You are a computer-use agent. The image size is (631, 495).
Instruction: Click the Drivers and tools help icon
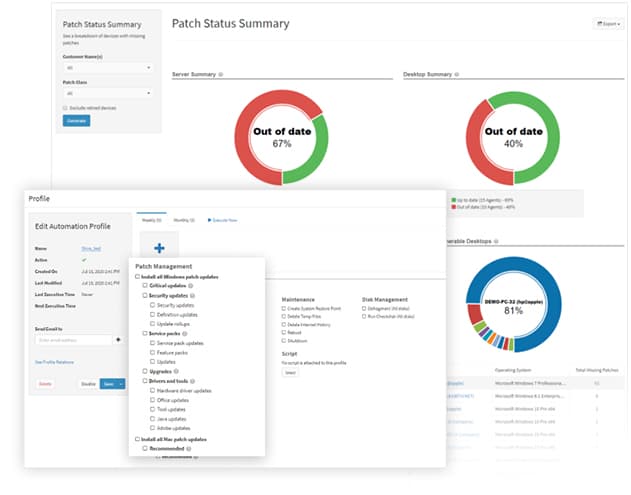194,380
